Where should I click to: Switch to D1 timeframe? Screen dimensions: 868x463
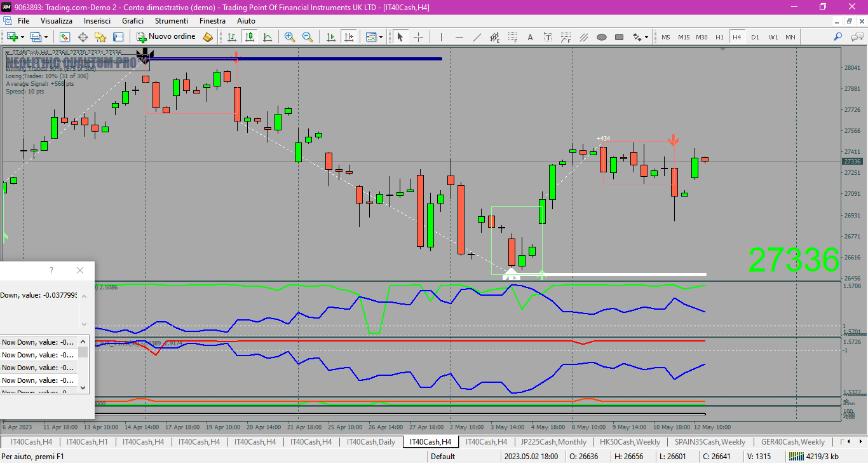(755, 37)
